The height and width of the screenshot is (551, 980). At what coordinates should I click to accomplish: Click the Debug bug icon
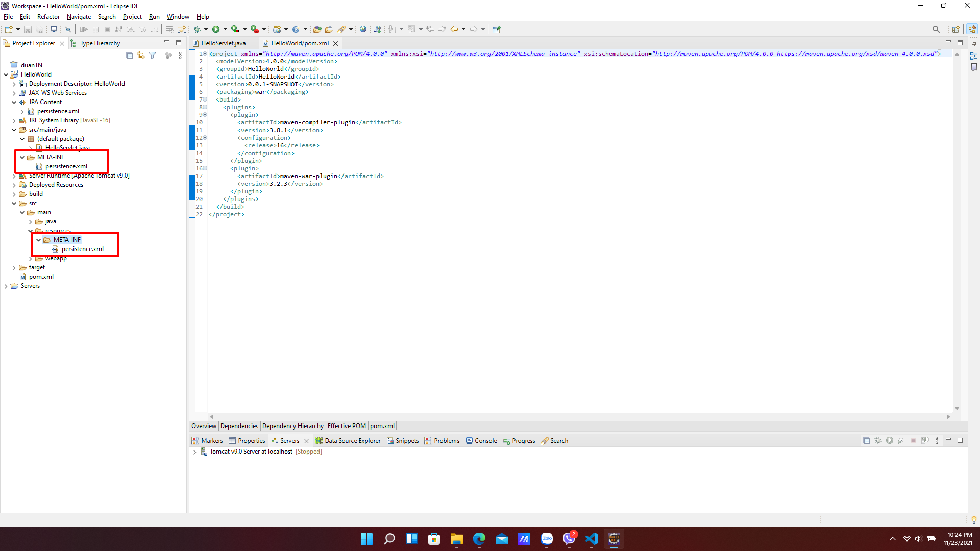coord(197,29)
